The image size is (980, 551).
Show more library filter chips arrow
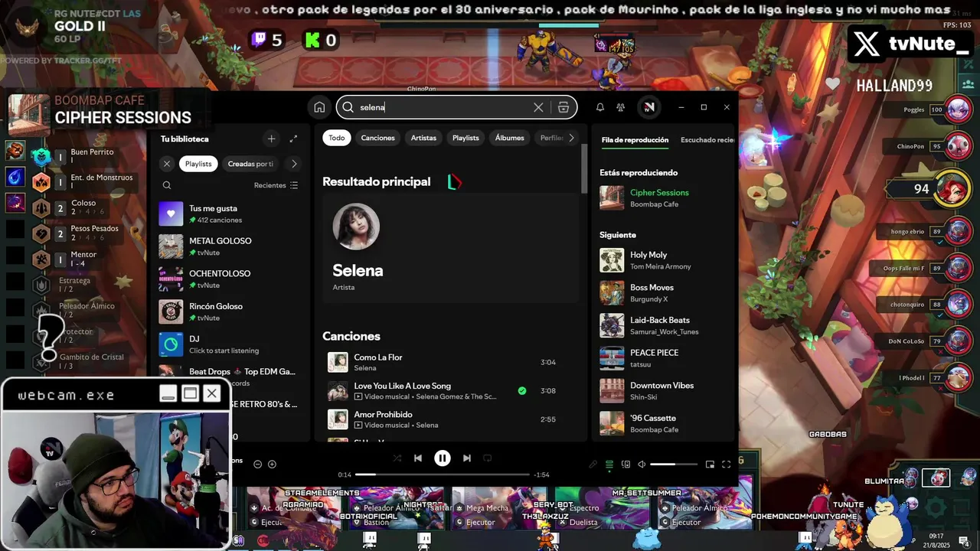[294, 164]
